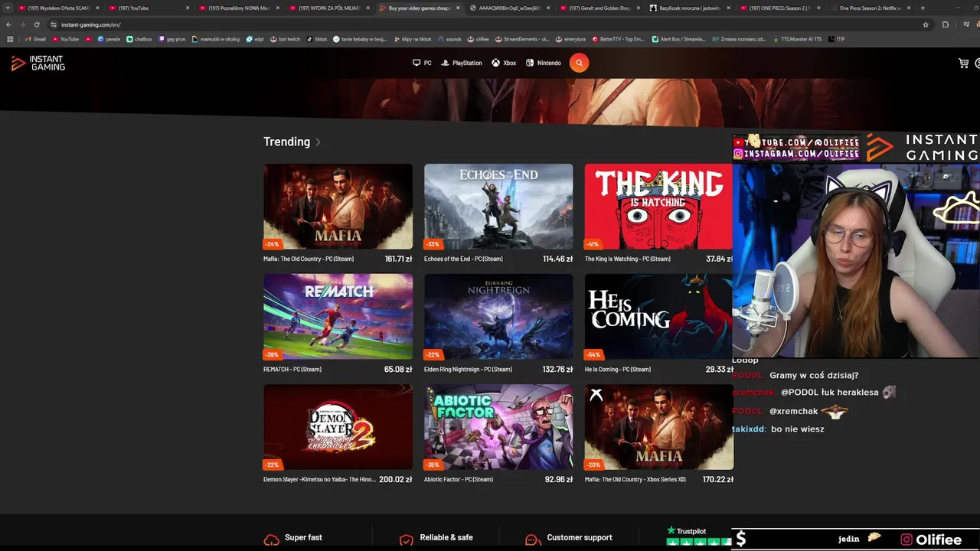Select the Nintendo platform menu
The image size is (980, 551).
[544, 64]
